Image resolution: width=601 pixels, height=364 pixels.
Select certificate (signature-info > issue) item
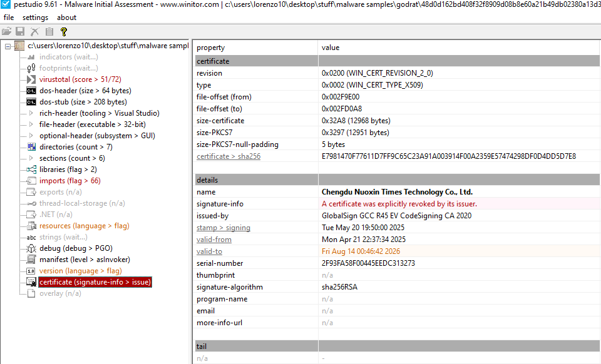tap(95, 282)
